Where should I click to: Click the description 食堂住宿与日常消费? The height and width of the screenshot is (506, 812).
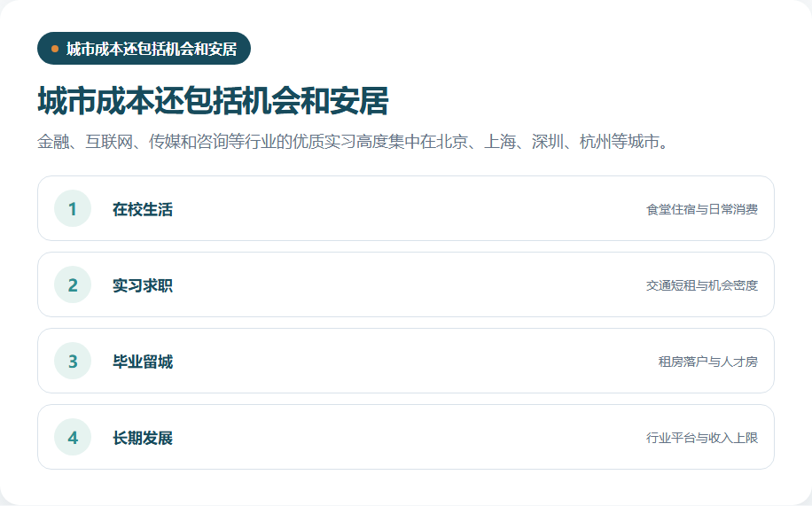[702, 209]
